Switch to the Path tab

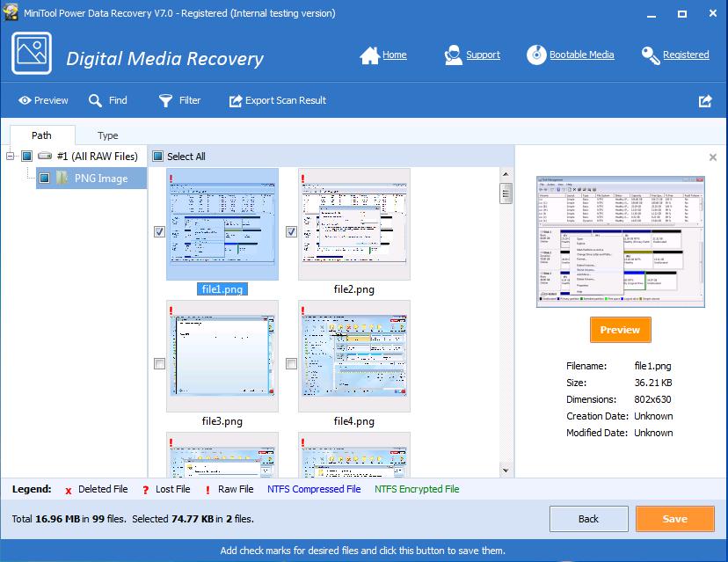click(42, 135)
